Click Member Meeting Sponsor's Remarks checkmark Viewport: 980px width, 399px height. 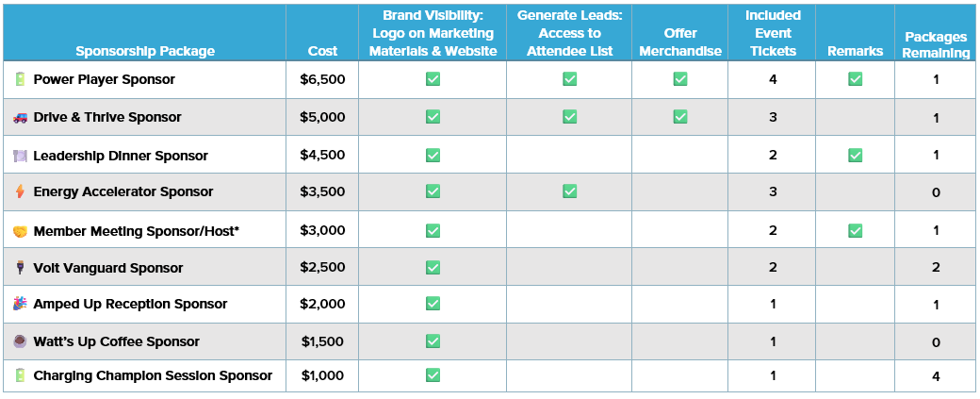[x=855, y=231]
